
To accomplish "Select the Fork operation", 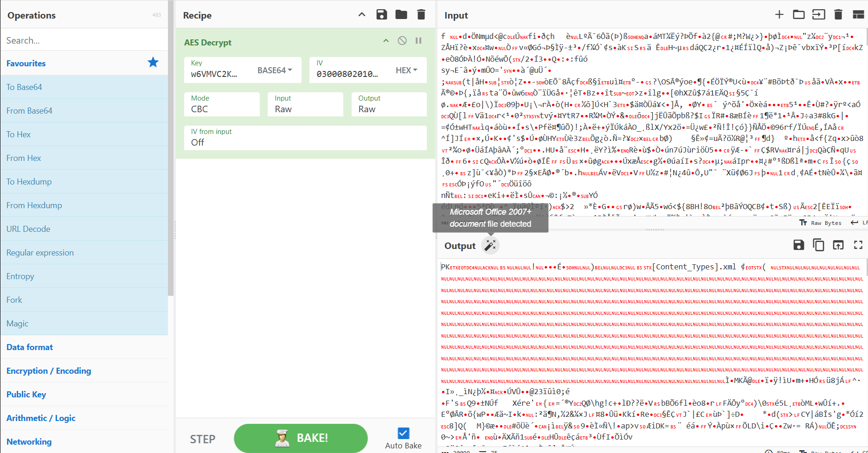I will 84,300.
